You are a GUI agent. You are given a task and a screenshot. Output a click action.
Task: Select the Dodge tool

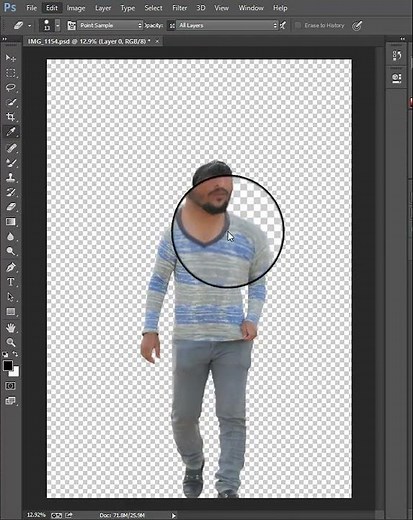10,251
